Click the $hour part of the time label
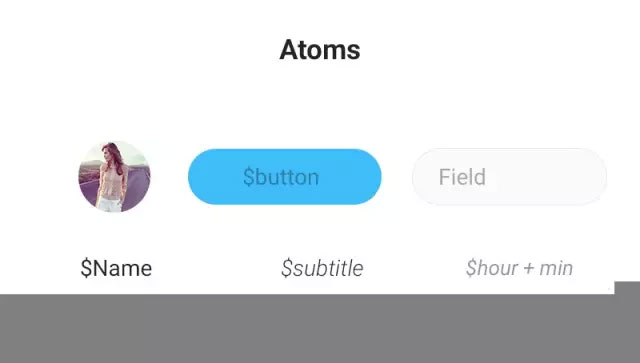The width and height of the screenshot is (640, 363). 492,268
